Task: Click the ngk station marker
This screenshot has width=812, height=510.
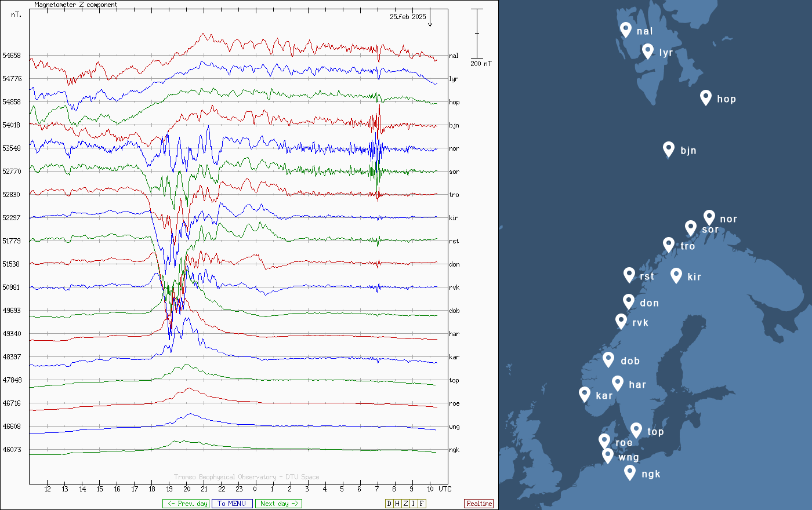Action: [x=630, y=472]
